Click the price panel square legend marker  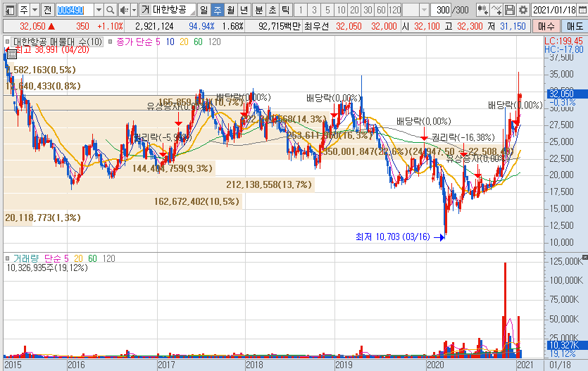8,42
